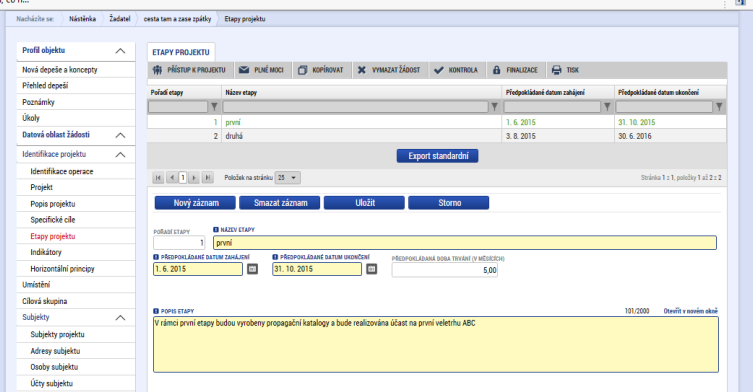Go to first page of grid
This screenshot has height=392, width=753.
(x=158, y=178)
